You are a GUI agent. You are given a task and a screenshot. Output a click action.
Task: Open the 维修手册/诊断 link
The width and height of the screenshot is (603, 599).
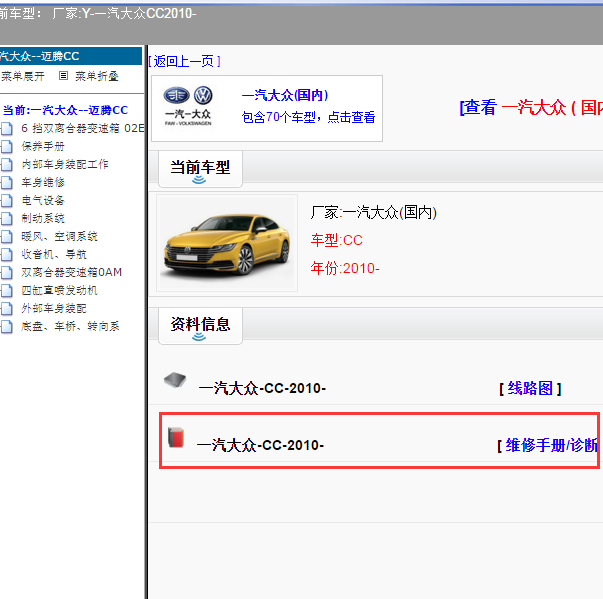click(551, 445)
